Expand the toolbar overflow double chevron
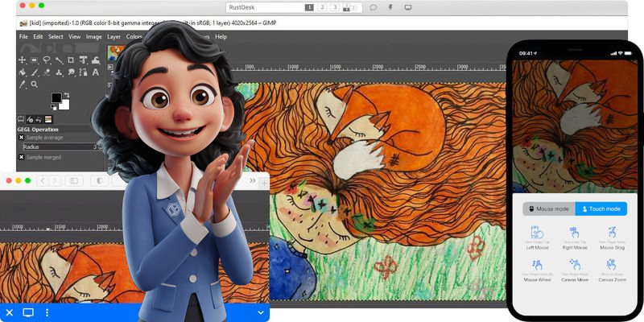The width and height of the screenshot is (644, 322). click(x=253, y=180)
